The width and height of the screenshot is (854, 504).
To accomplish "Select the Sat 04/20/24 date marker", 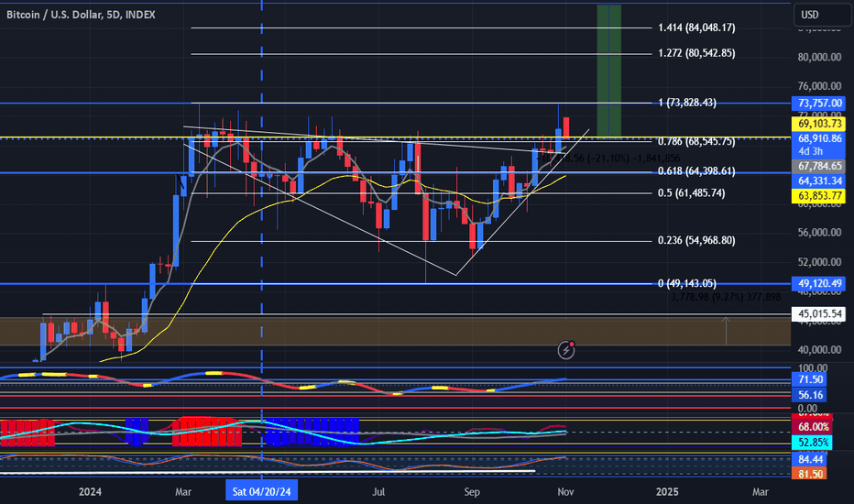I will tap(261, 491).
